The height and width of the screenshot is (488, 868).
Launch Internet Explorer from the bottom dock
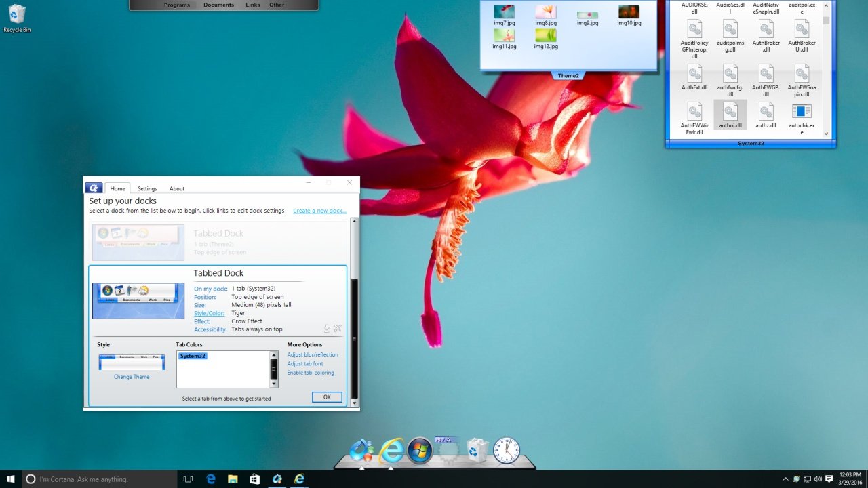391,450
